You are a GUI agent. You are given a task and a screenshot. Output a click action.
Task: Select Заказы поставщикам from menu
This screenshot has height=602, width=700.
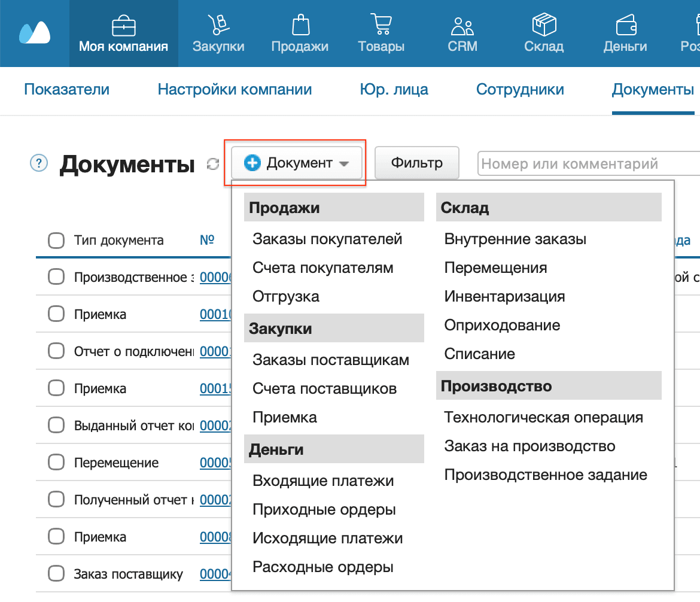331,360
